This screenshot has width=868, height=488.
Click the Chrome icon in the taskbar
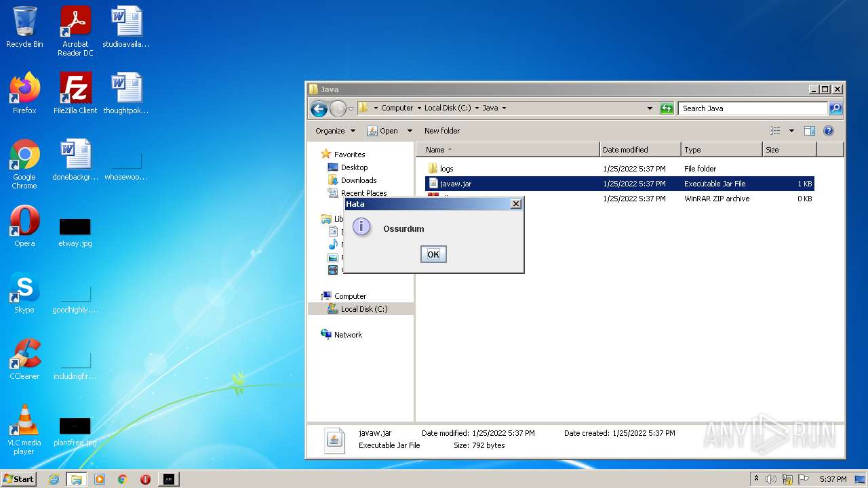pos(123,479)
